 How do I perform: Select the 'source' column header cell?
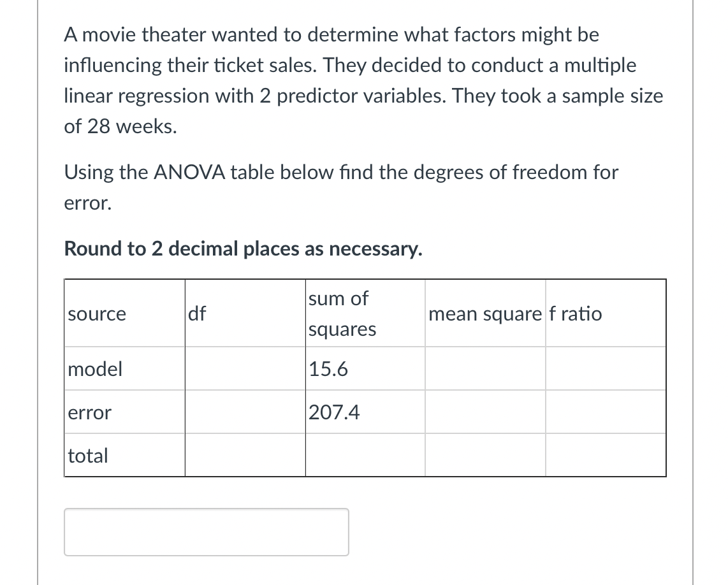97,314
